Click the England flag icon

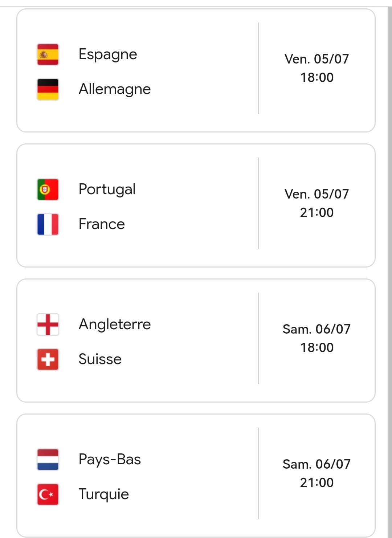[x=48, y=325]
